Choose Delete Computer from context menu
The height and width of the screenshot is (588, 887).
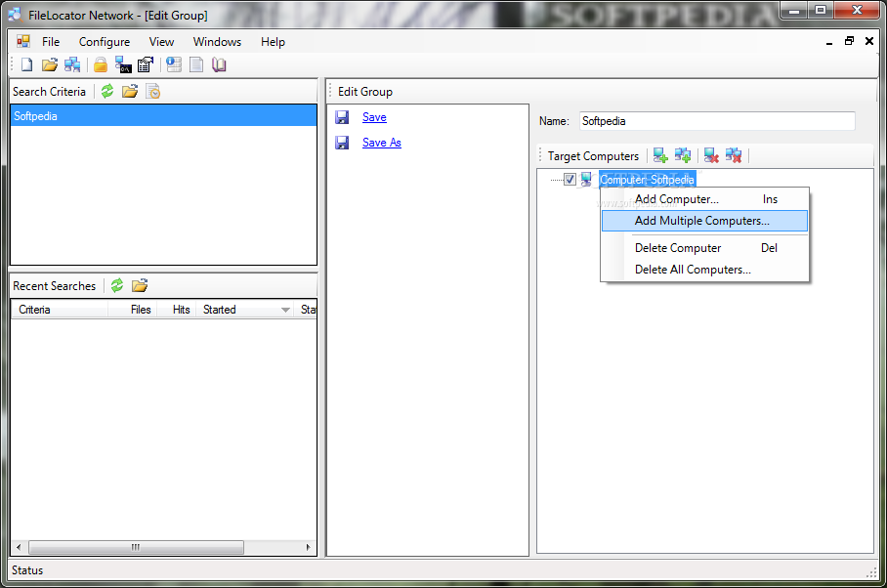[x=704, y=248]
